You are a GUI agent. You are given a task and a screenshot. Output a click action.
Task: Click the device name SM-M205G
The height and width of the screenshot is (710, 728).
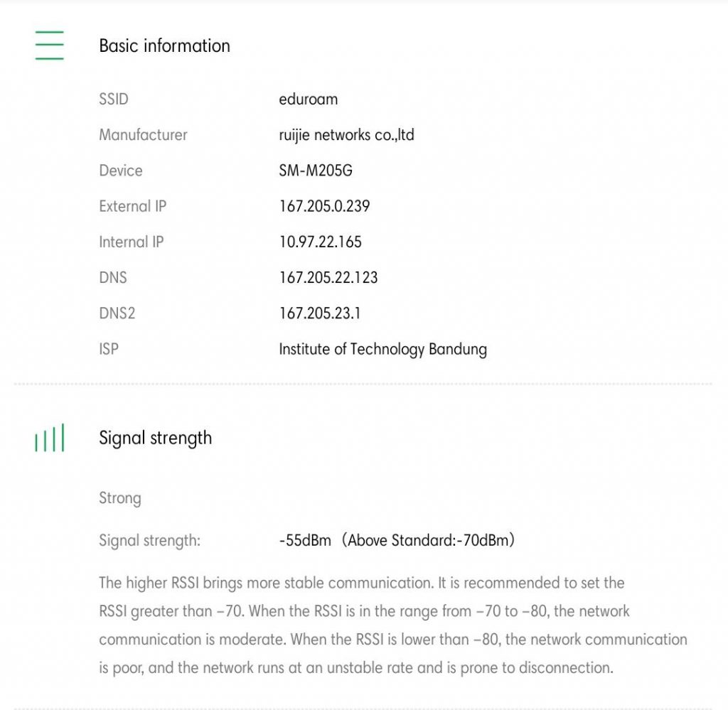coord(316,171)
